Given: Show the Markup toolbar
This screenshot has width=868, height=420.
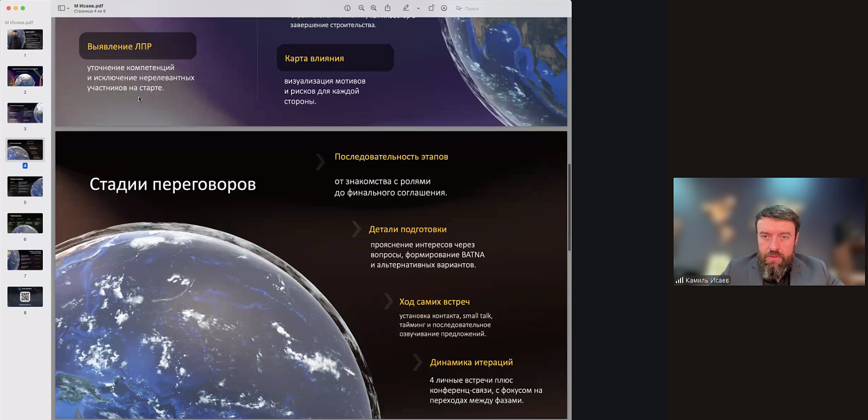Looking at the screenshot, I should point(444,8).
